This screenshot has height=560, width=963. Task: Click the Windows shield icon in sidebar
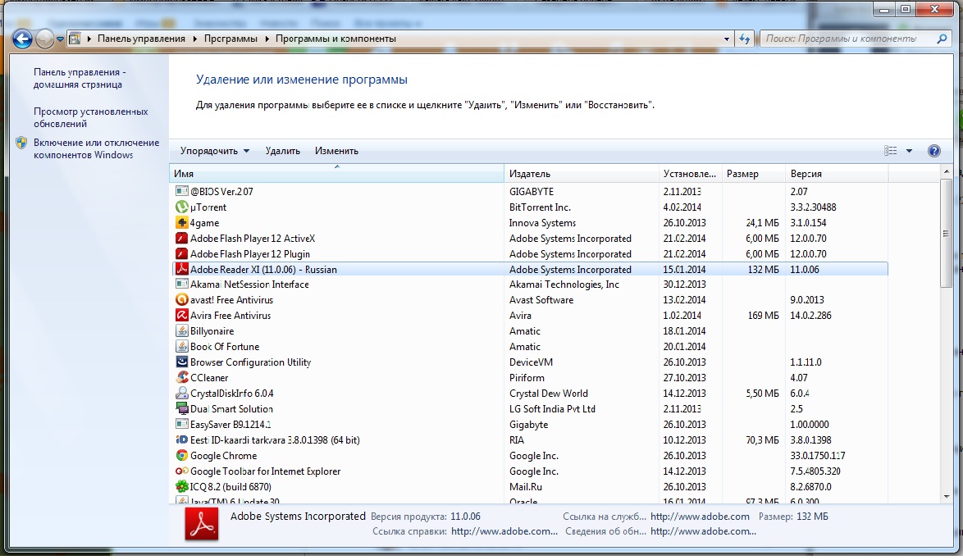click(21, 143)
